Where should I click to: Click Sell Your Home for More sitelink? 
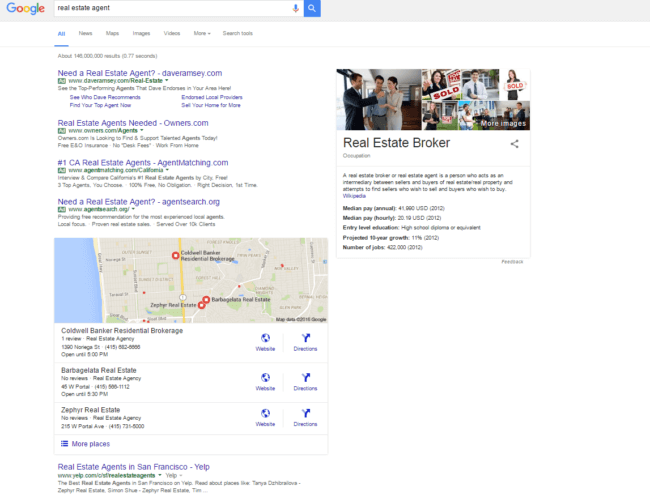pyautogui.click(x=211, y=105)
